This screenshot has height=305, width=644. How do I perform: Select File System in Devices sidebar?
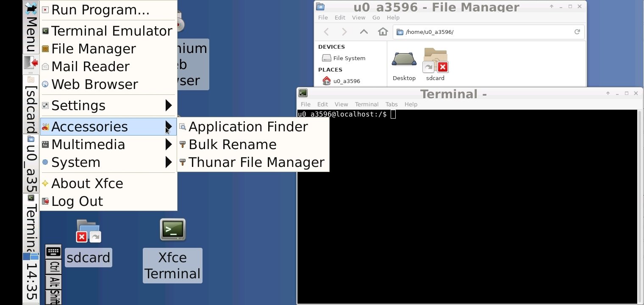click(344, 58)
